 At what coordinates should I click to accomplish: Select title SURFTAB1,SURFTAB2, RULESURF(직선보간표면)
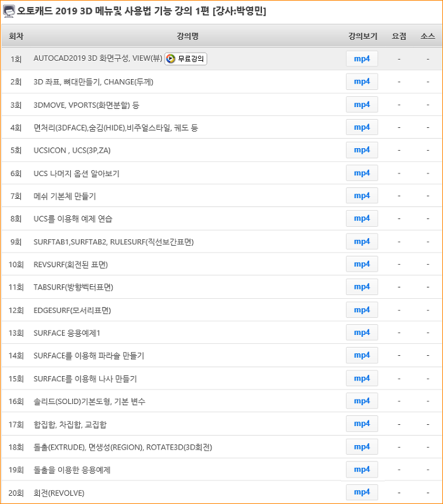click(x=114, y=242)
